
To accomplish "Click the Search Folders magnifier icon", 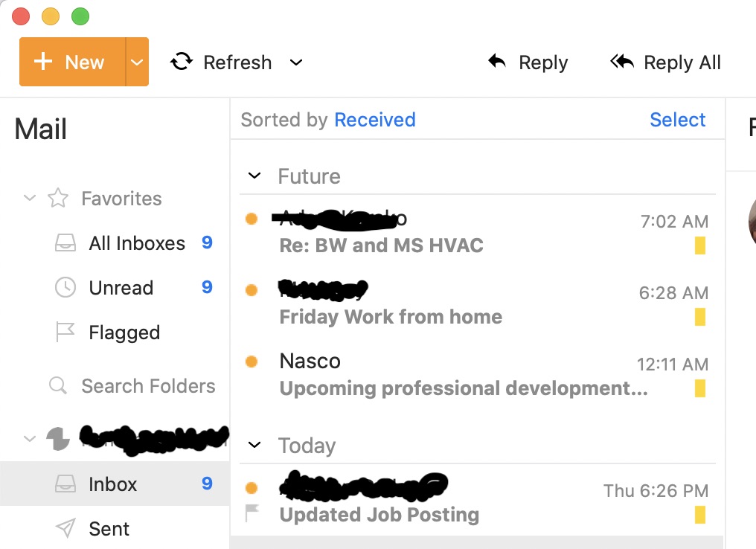I will click(58, 385).
